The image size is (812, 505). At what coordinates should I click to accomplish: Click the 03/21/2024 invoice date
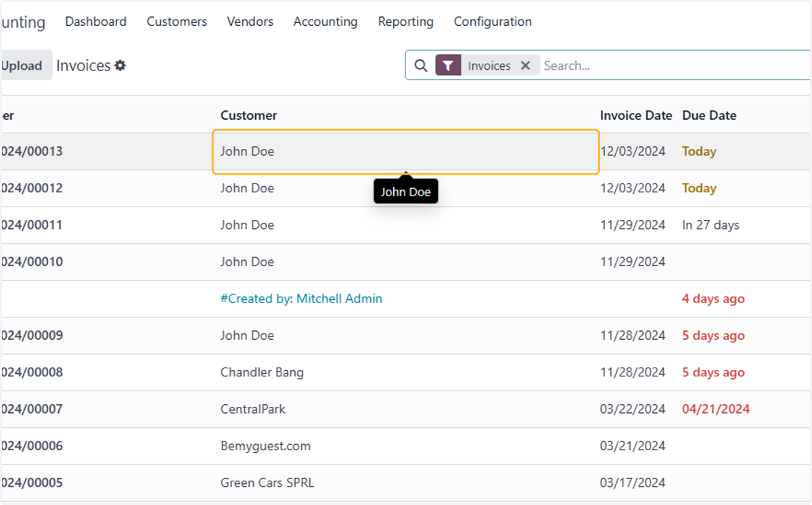(x=633, y=445)
